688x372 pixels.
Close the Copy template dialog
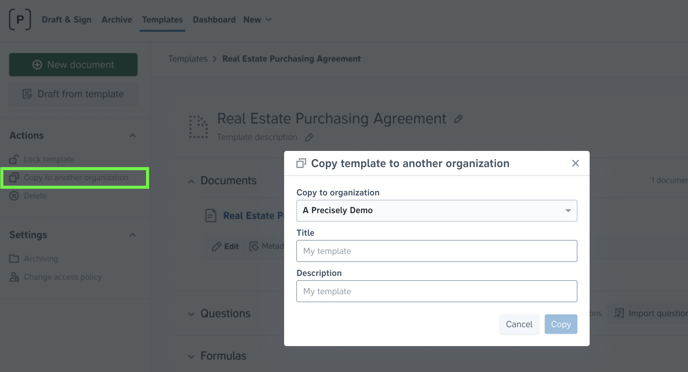pos(575,163)
